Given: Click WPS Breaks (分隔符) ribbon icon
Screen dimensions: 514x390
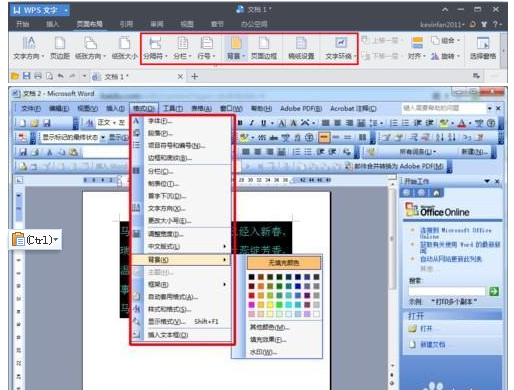Looking at the screenshot, I should point(155,49).
